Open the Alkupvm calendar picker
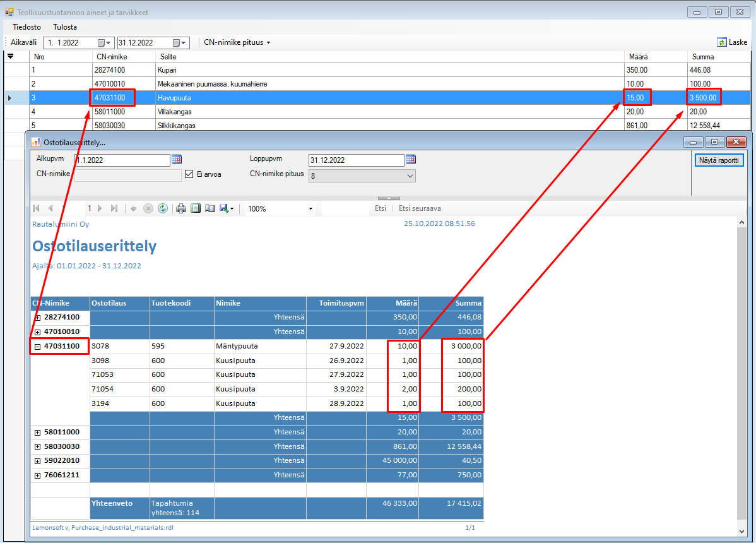The image size is (756, 543). tap(177, 159)
